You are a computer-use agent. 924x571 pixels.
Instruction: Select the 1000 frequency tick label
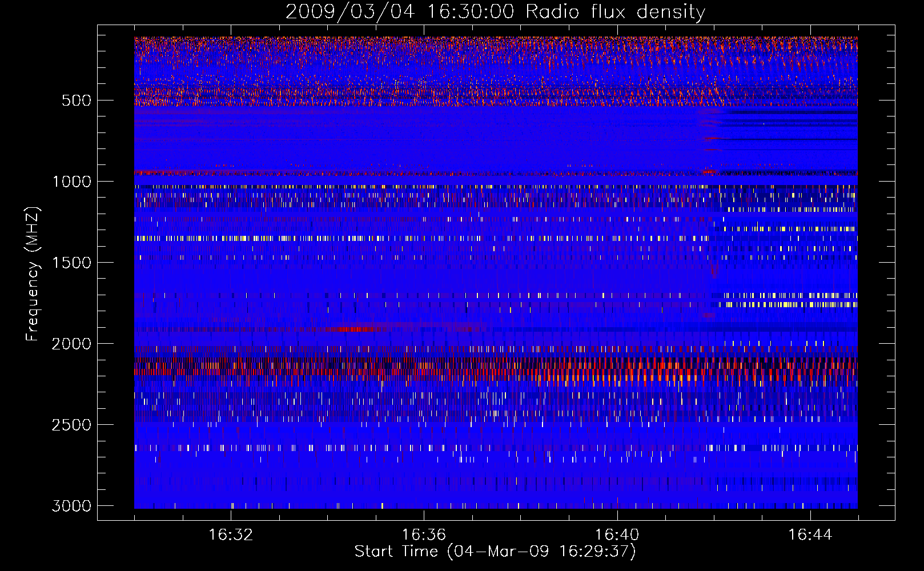coord(71,182)
